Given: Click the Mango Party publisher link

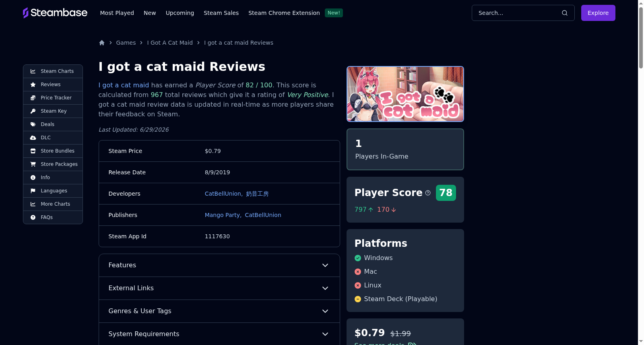Looking at the screenshot, I should 222,215.
